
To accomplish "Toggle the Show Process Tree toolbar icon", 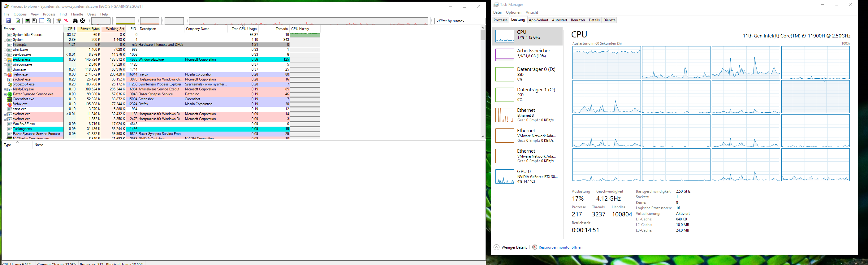I will point(34,21).
